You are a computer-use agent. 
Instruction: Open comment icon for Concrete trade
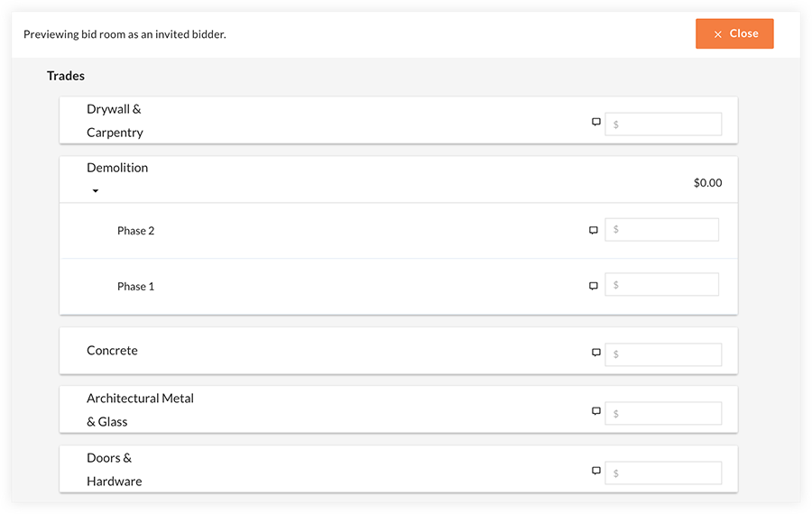596,353
